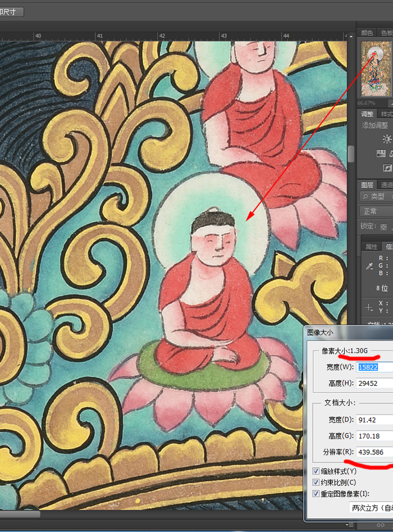Click the document width field showing 91.42
This screenshot has width=393, height=532.
click(374, 420)
